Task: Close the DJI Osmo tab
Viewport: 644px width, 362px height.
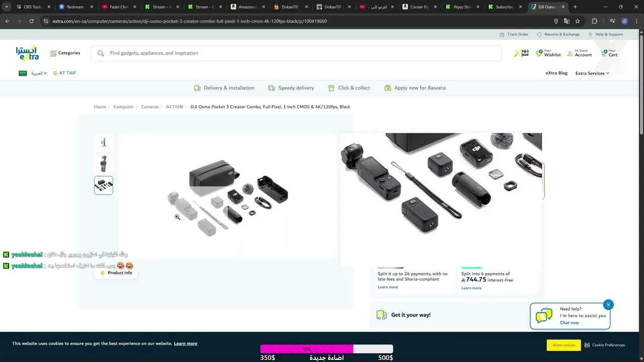Action: (x=562, y=7)
